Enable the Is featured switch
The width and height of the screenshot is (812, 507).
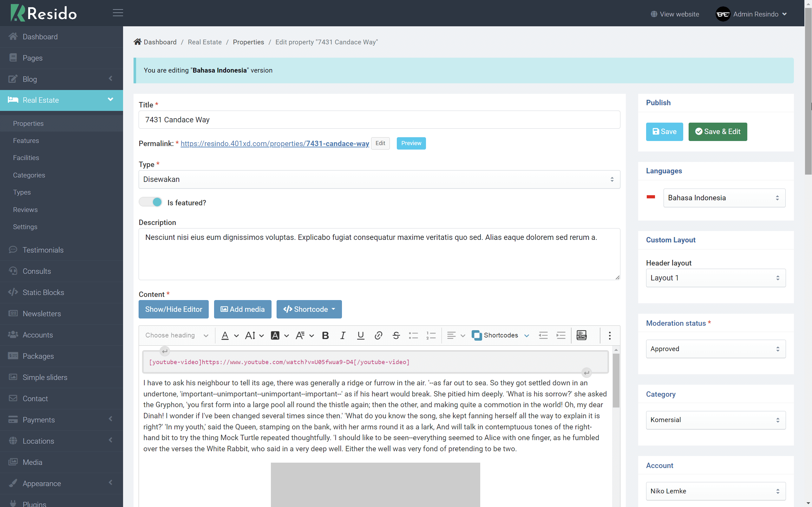(x=150, y=202)
